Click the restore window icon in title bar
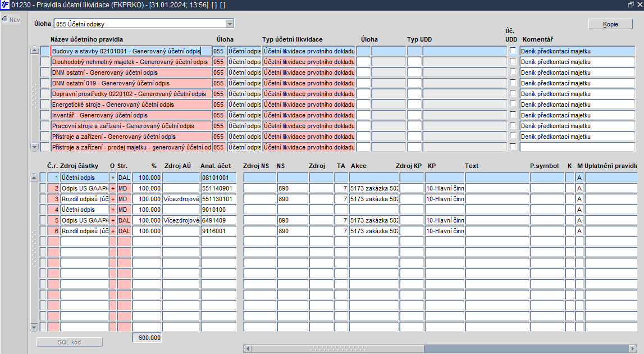Screen dimensions: 644x354 coord(631,4)
